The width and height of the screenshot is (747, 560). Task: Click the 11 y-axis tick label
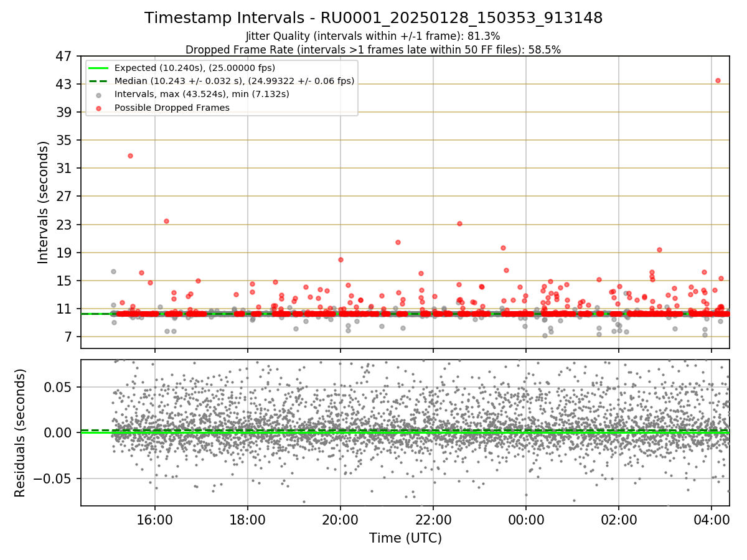[x=64, y=309]
